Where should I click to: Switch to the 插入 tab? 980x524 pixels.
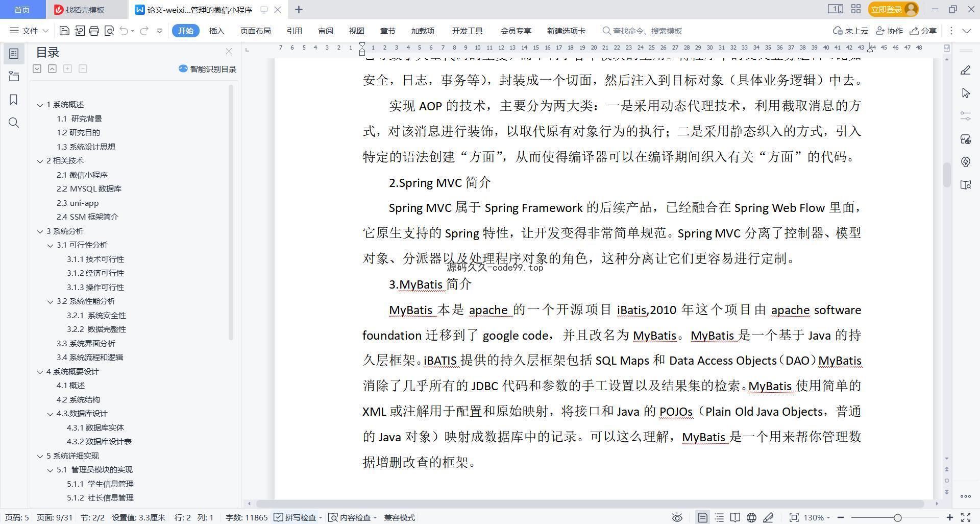point(216,31)
